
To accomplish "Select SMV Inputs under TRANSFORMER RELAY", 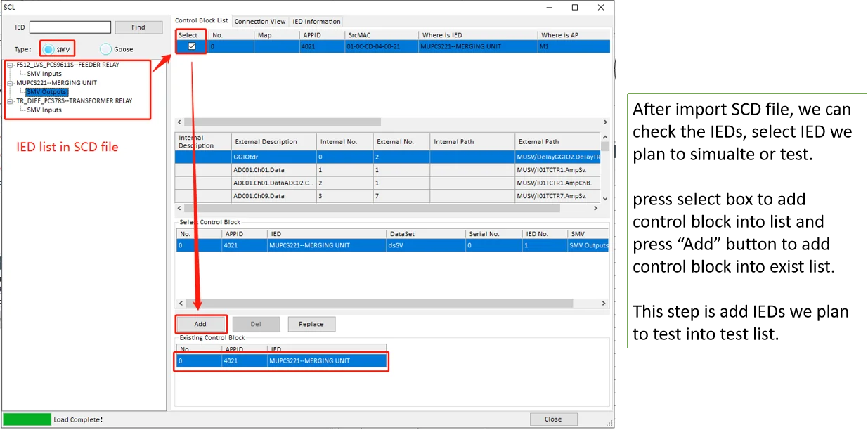I will [44, 110].
